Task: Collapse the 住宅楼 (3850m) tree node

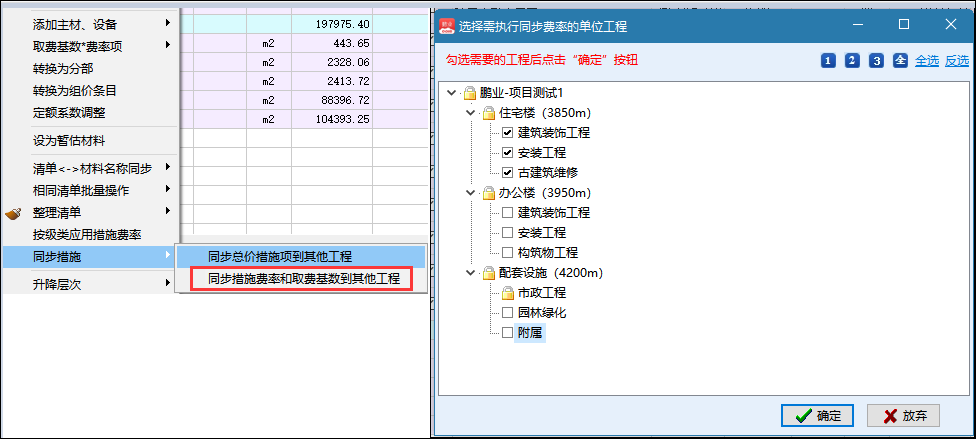Action: pos(471,113)
